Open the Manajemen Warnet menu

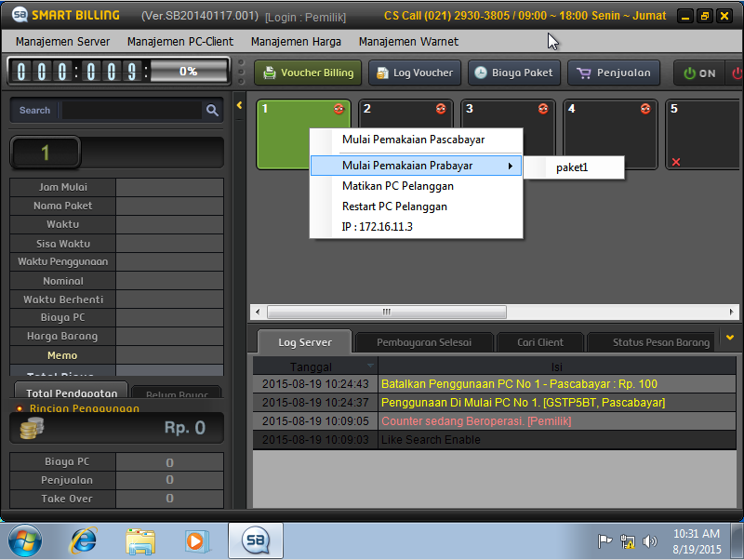(x=408, y=42)
